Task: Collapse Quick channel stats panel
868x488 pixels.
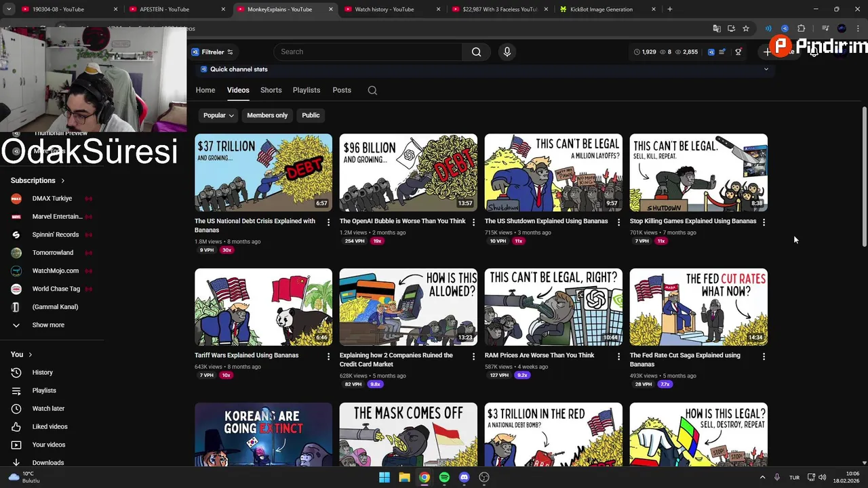Action: click(766, 69)
